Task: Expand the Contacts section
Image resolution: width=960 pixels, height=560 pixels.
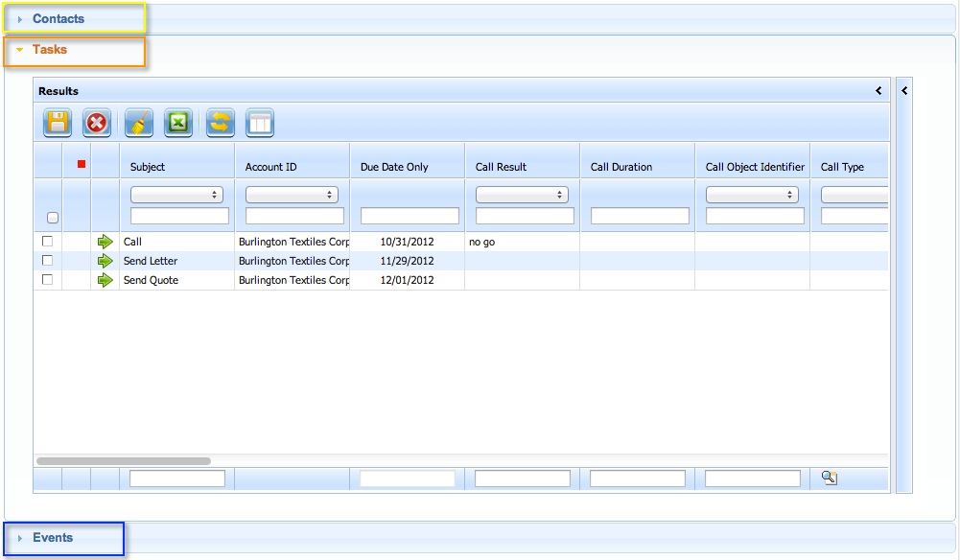Action: tap(58, 19)
